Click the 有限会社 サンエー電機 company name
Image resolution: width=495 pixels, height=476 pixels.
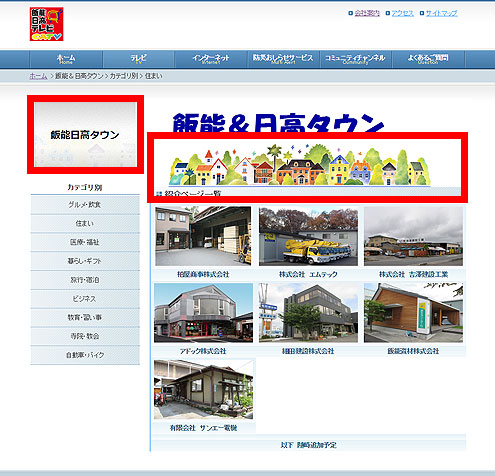[x=203, y=428]
